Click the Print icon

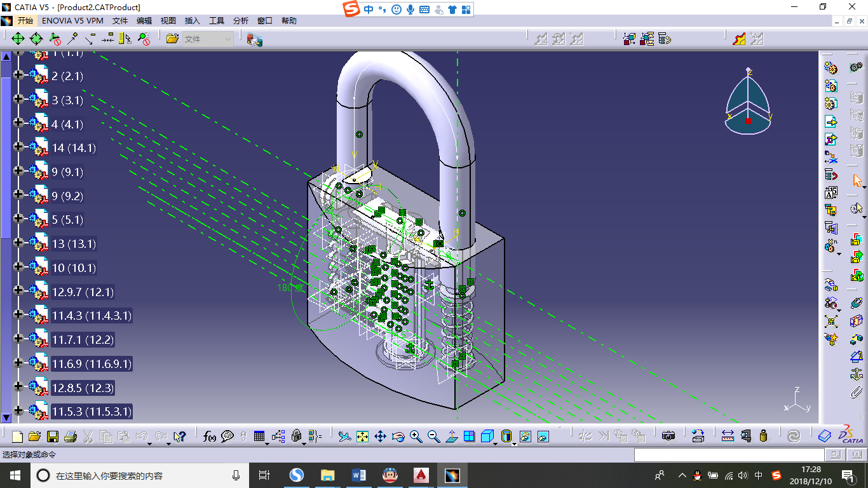70,437
